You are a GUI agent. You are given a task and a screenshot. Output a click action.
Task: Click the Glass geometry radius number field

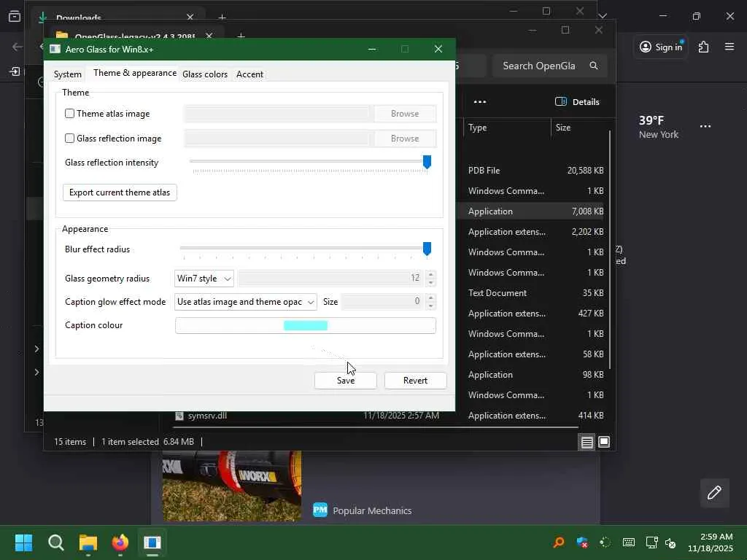[331, 278]
